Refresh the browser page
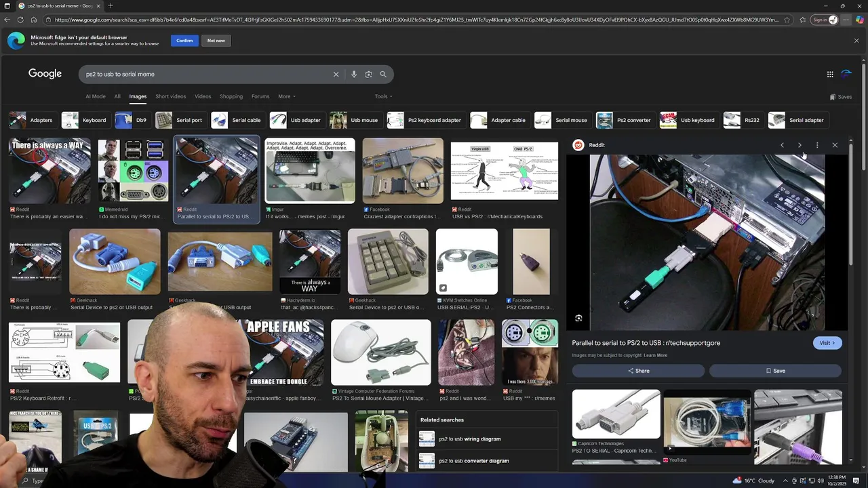The height and width of the screenshot is (488, 868). [x=20, y=20]
